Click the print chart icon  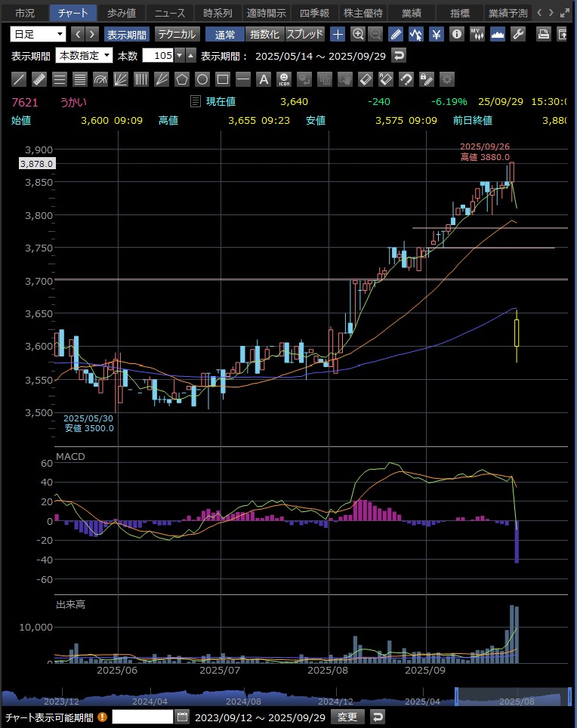tap(543, 34)
